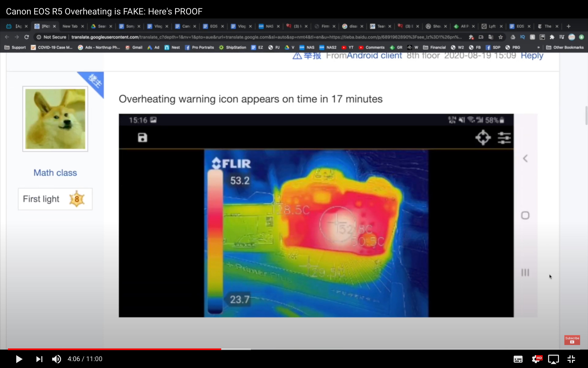Exit full screen mode
The width and height of the screenshot is (588, 368).
pyautogui.click(x=571, y=359)
